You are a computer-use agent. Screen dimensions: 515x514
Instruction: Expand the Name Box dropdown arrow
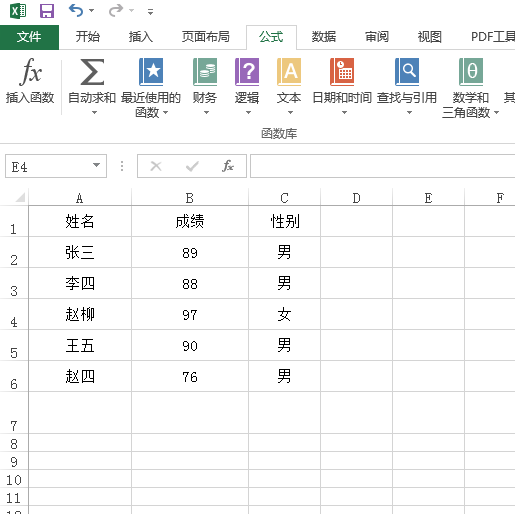pyautogui.click(x=96, y=165)
